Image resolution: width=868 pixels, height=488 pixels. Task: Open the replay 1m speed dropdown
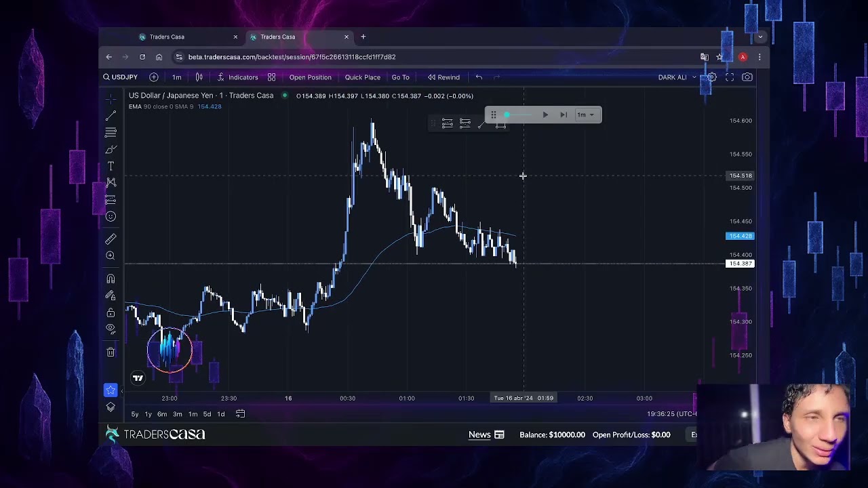585,115
